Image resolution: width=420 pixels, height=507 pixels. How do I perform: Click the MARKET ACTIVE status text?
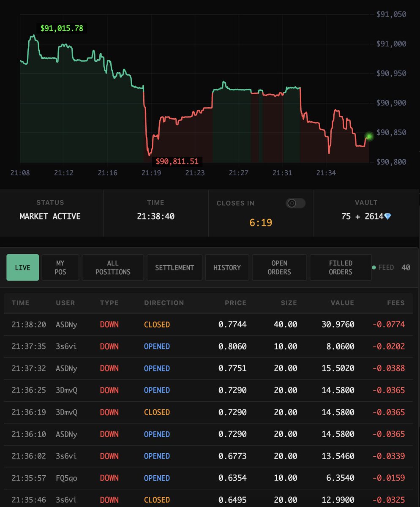50,216
